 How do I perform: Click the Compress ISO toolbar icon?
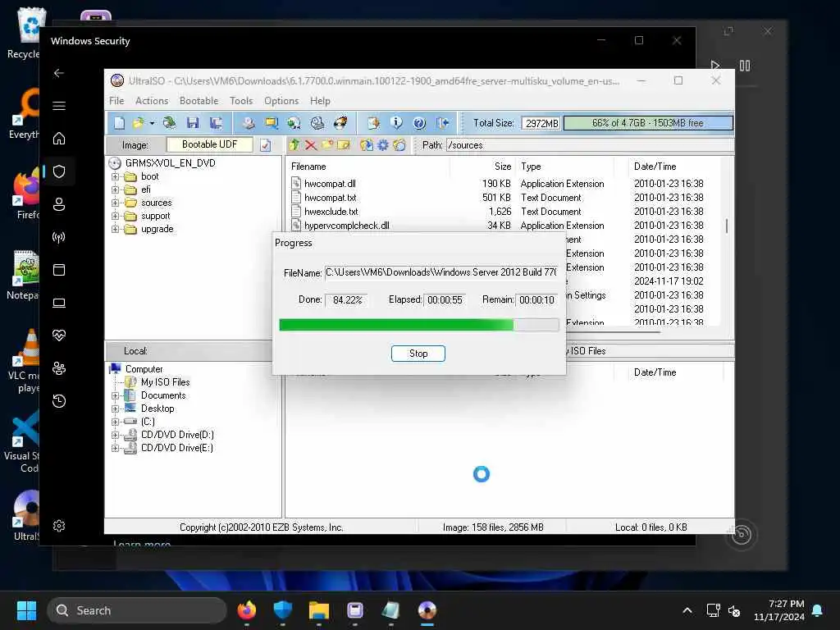point(294,123)
